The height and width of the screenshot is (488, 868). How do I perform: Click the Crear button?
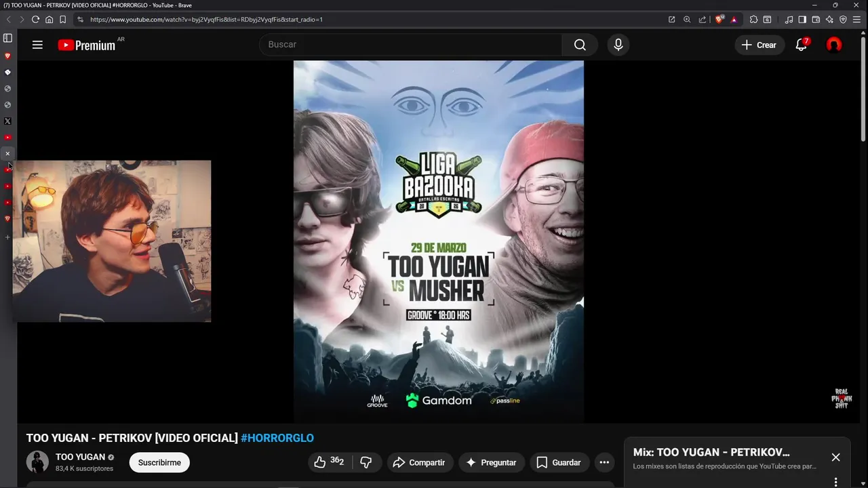759,45
